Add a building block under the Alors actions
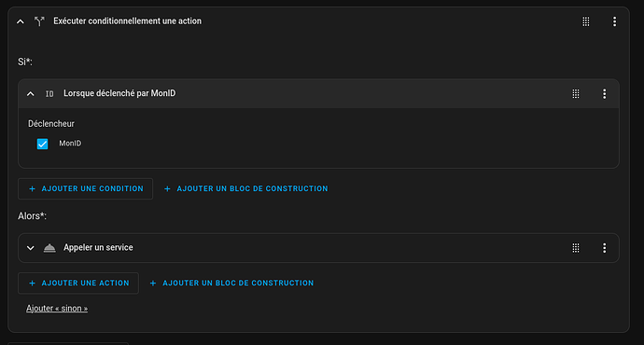The width and height of the screenshot is (644, 345). click(x=231, y=283)
